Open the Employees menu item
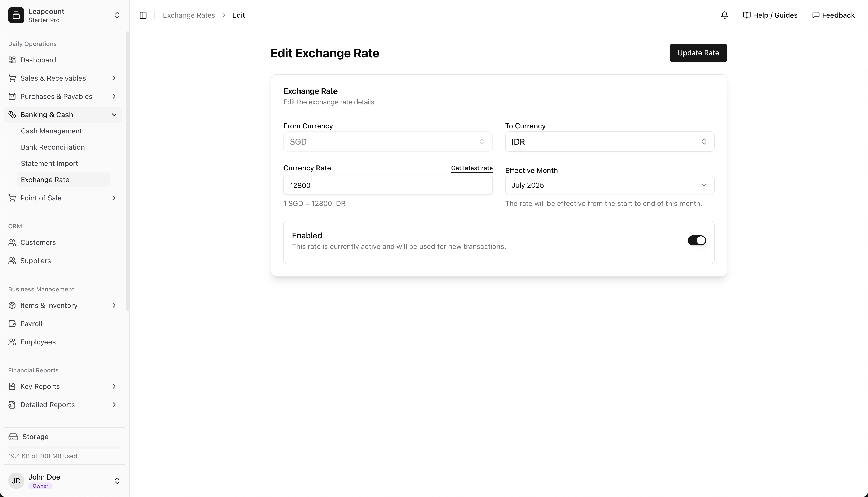The height and width of the screenshot is (497, 868). click(63, 342)
